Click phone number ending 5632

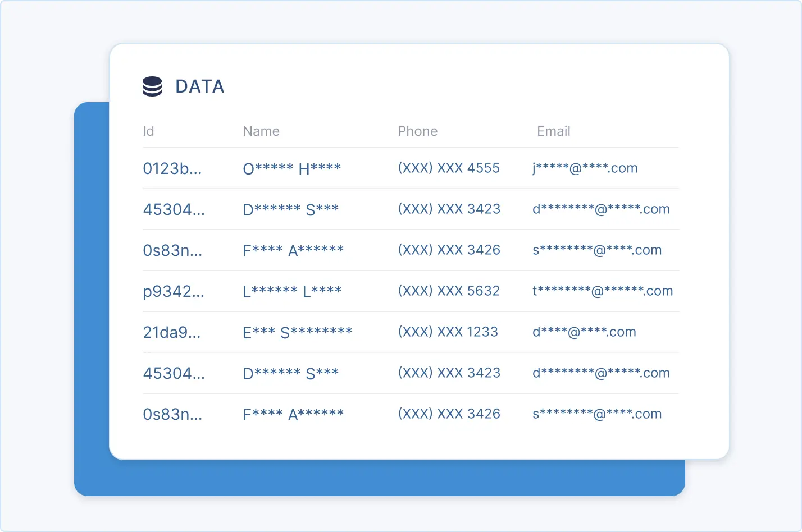pyautogui.click(x=449, y=291)
